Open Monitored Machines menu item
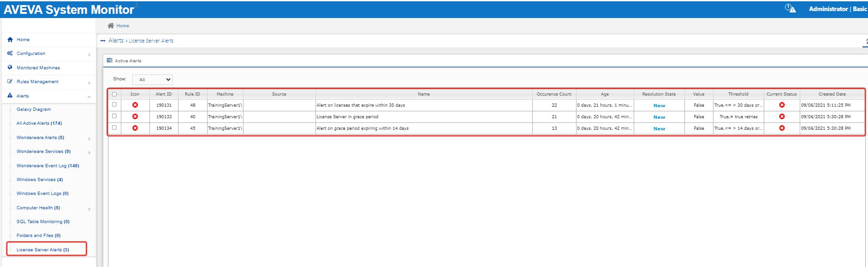The height and width of the screenshot is (267, 868). (x=38, y=68)
